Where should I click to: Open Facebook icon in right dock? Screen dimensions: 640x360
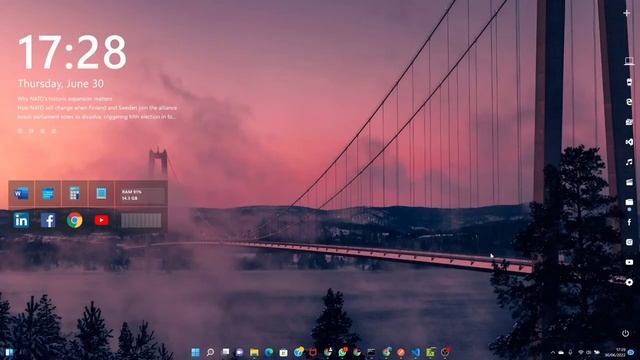tap(629, 222)
